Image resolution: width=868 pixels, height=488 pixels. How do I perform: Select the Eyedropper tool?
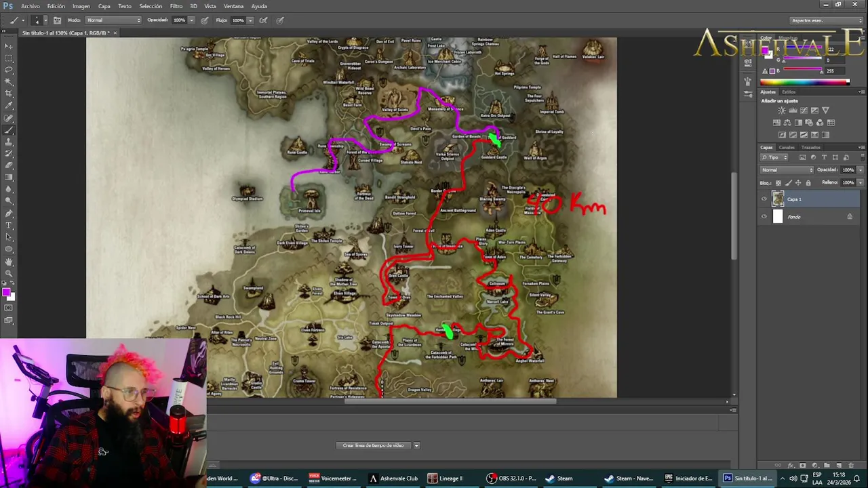9,105
